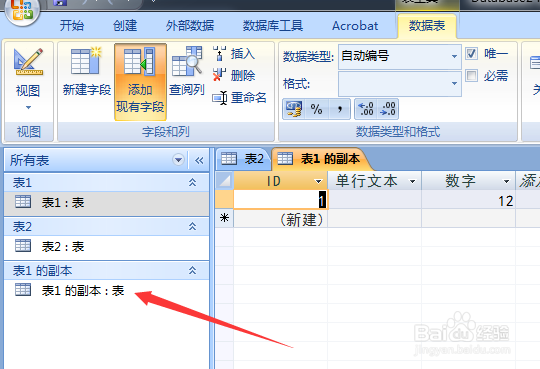
Task: Click table icon beside 表1 : 表
Action: click(x=23, y=202)
